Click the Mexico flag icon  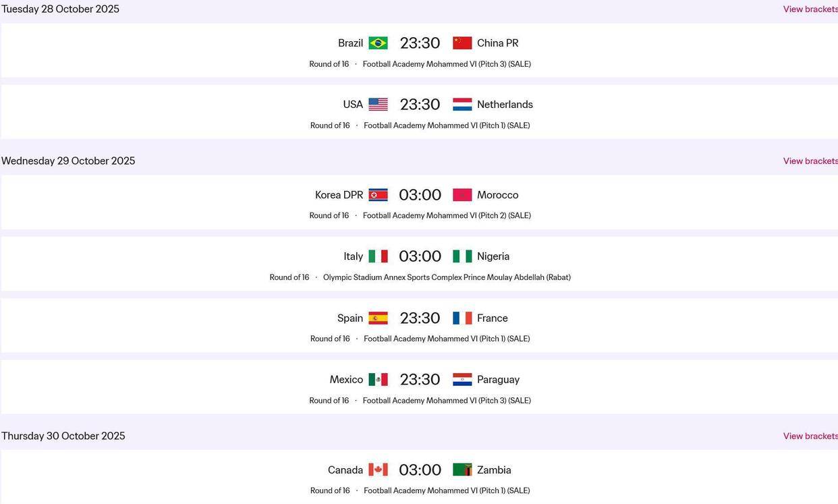[378, 380]
